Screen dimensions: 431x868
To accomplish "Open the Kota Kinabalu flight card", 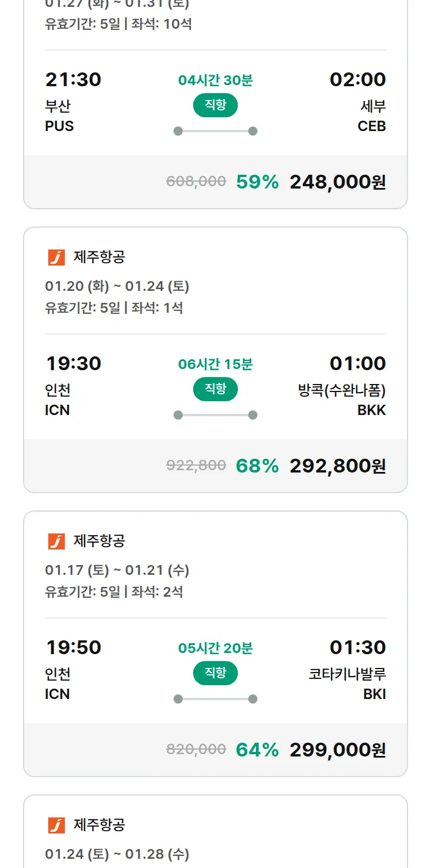I will 215,638.
